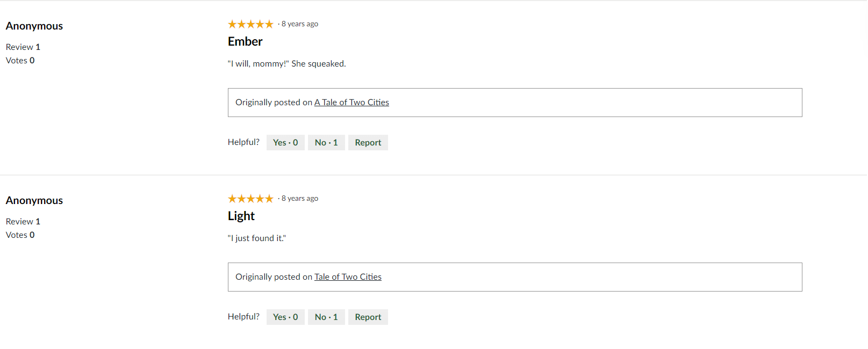Click the star rating on Ember review
The width and height of the screenshot is (868, 349).
[x=250, y=24]
